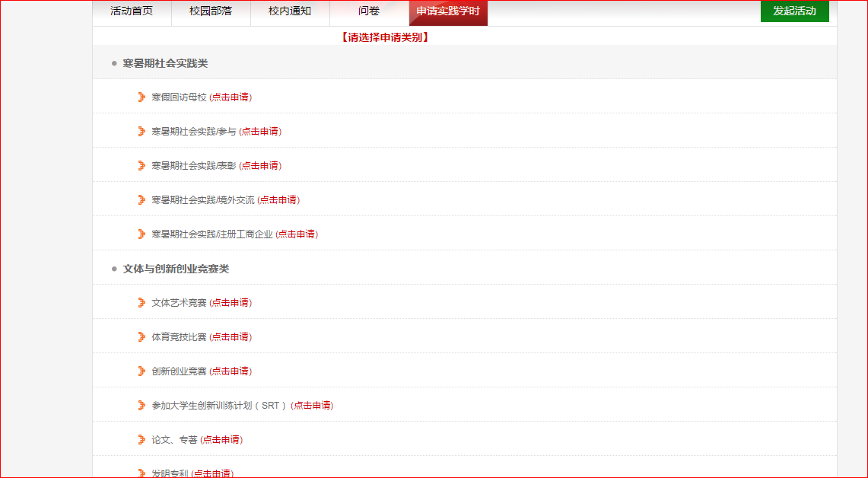Click the arrow icon beside 寒假回访母校

point(141,97)
